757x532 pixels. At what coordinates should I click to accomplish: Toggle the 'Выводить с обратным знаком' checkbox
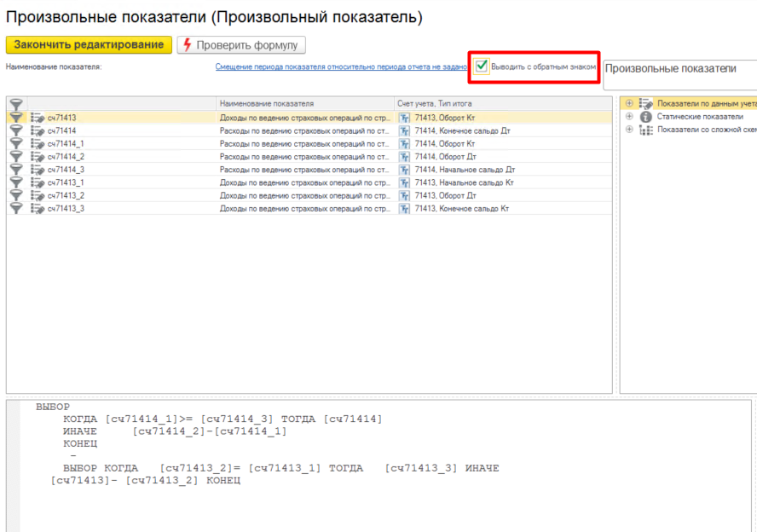click(x=483, y=66)
